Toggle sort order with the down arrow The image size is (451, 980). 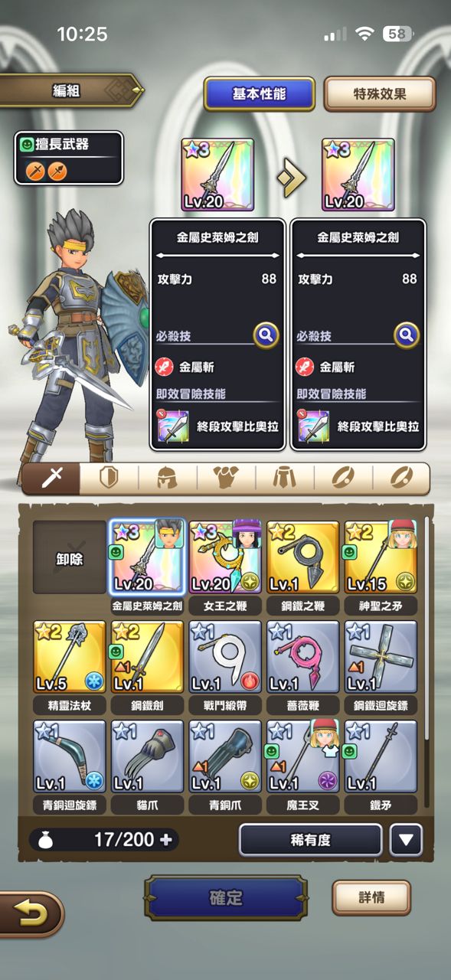coord(406,840)
